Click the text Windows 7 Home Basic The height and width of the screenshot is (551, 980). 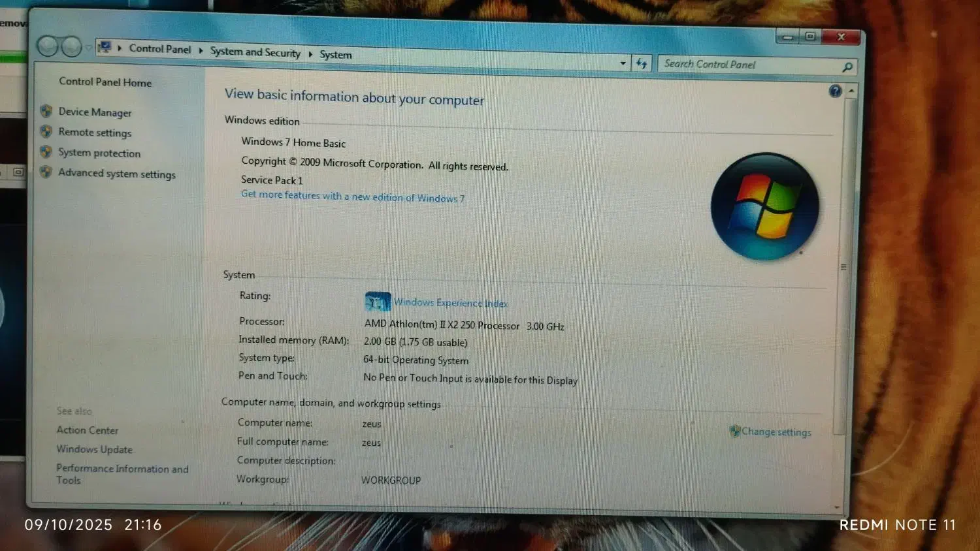pos(293,142)
